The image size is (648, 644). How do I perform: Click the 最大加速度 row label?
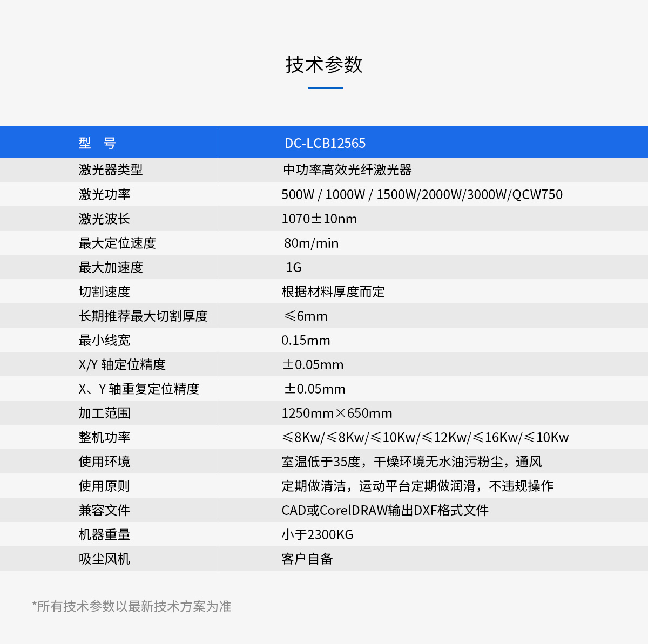111,267
